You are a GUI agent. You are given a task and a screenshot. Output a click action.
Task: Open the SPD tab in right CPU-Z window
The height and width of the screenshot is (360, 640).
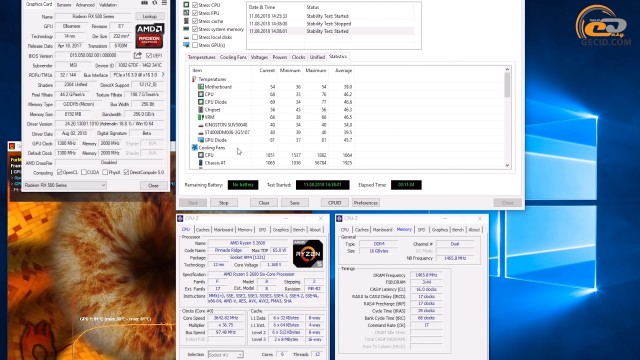[421, 230]
